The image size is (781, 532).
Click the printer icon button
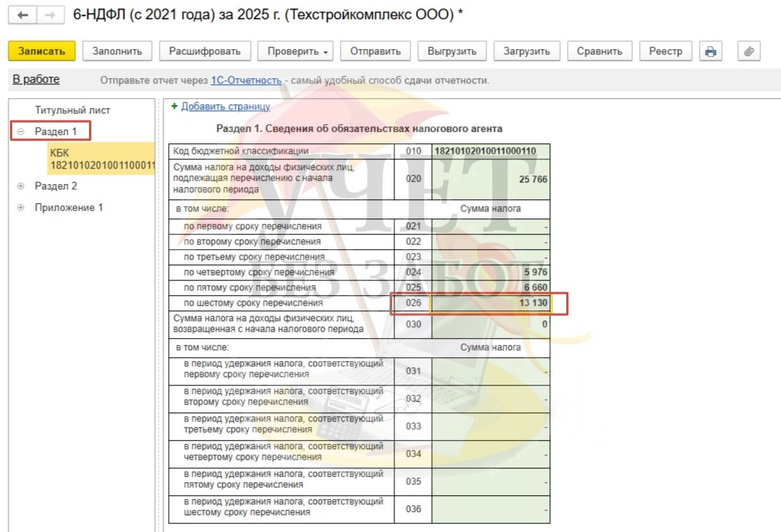coord(710,51)
